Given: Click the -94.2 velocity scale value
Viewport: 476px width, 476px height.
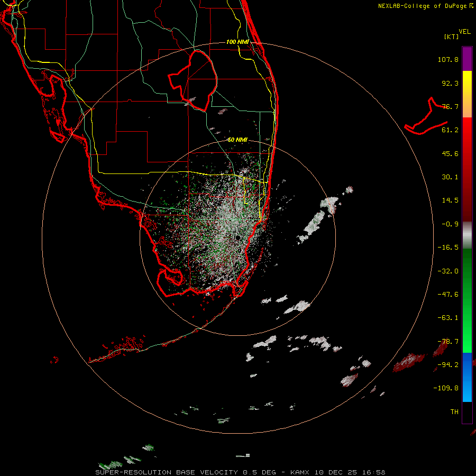Looking at the screenshot, I should pos(448,365).
